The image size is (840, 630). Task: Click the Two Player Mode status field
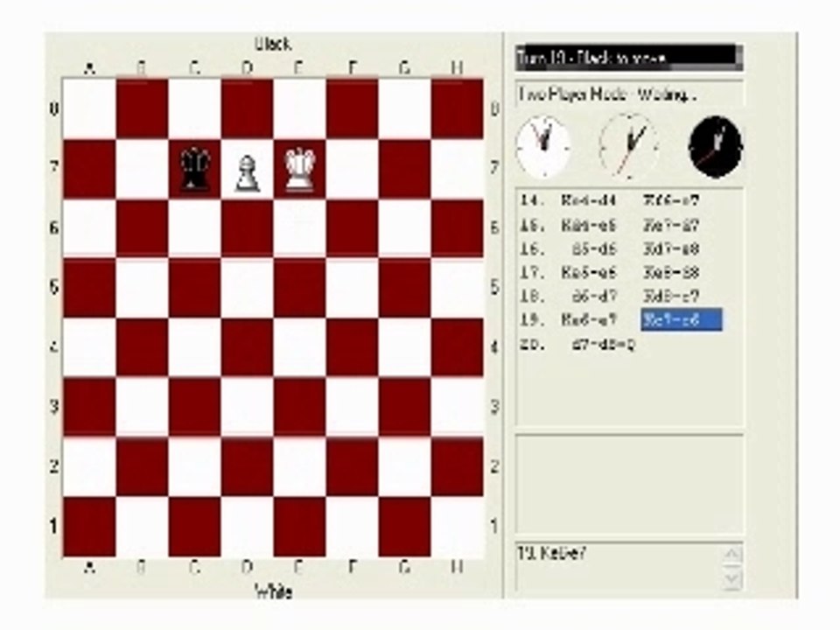(x=629, y=94)
